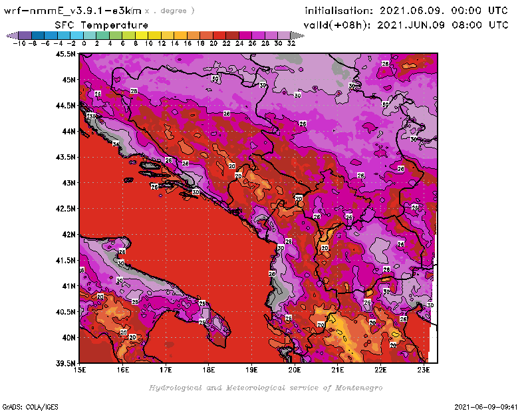
Task: Click the '17E' longitude label
Action: pos(166,370)
